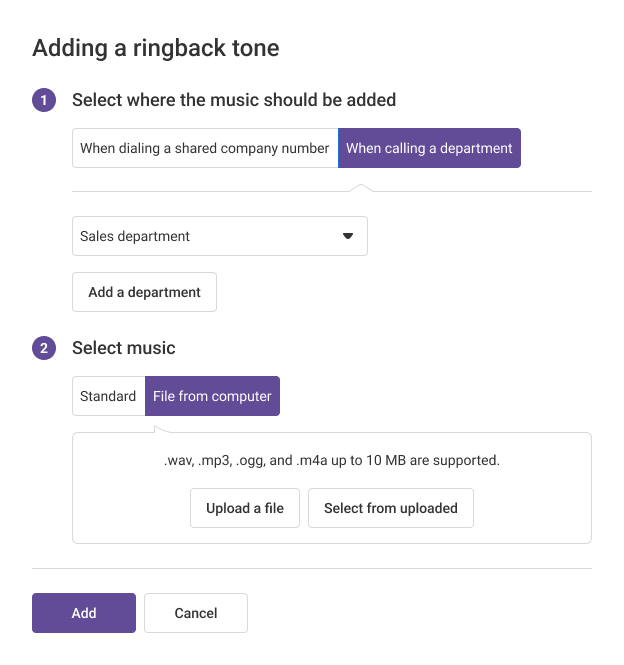Screen dimensions: 624x665
Task: Click the "Add a department" button
Action: 144,292
